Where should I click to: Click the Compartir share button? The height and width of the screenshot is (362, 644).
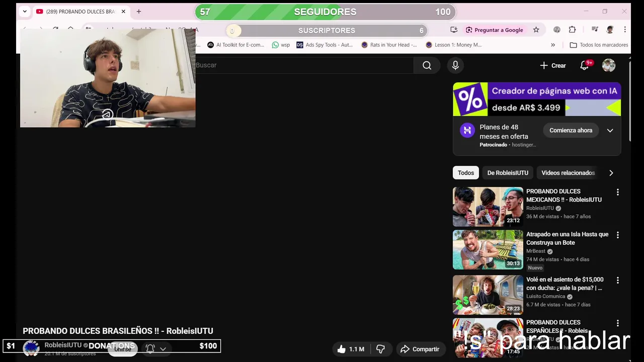(420, 349)
